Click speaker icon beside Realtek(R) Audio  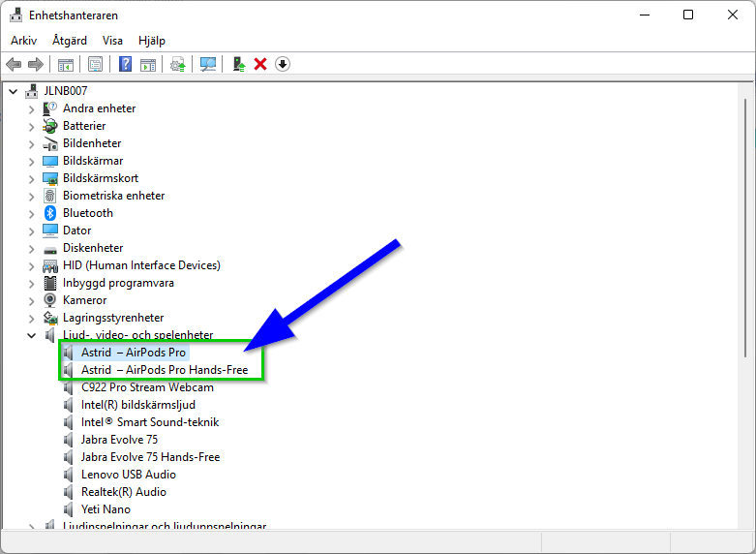point(69,492)
